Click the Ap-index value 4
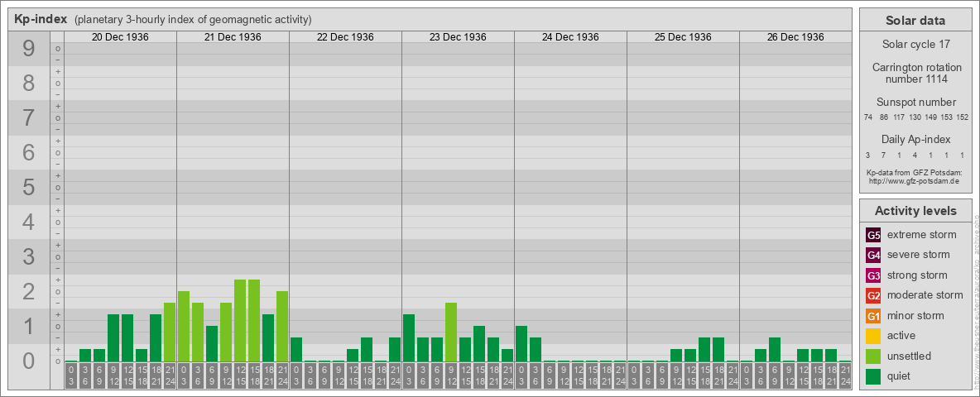 (915, 155)
